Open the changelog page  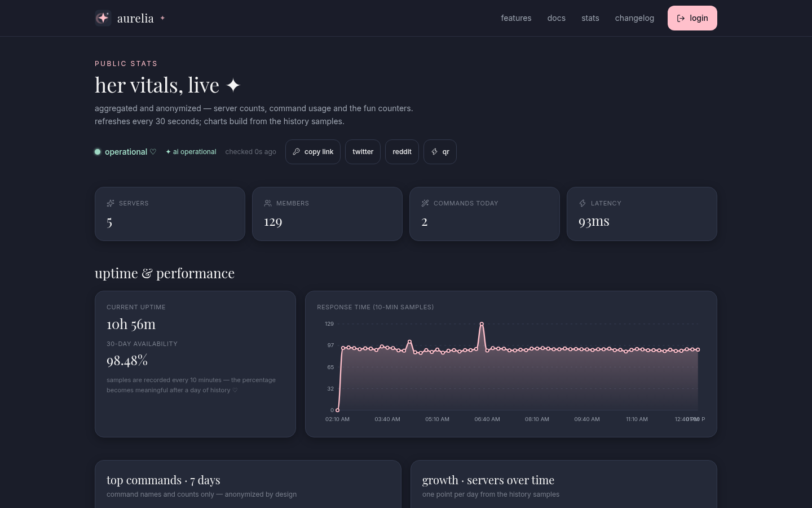click(634, 18)
